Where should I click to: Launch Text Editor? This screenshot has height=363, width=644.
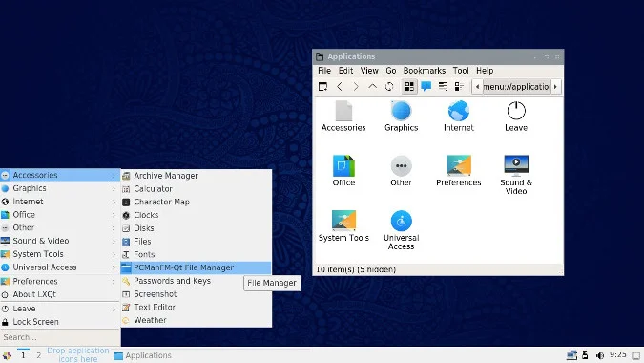click(x=196, y=307)
